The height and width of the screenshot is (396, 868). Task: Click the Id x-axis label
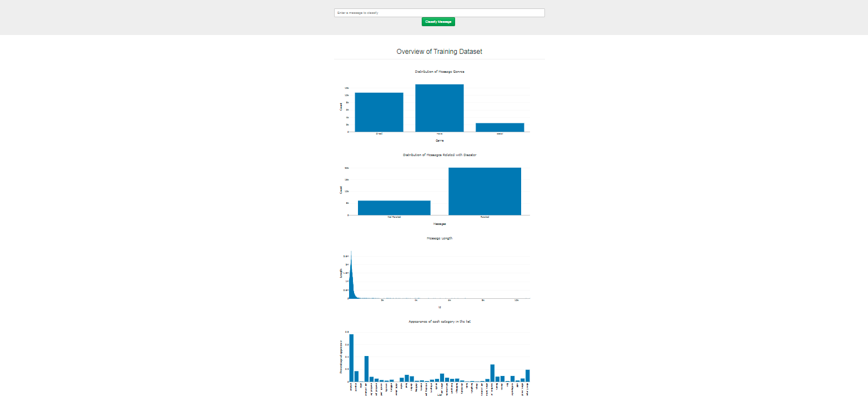[x=440, y=307]
